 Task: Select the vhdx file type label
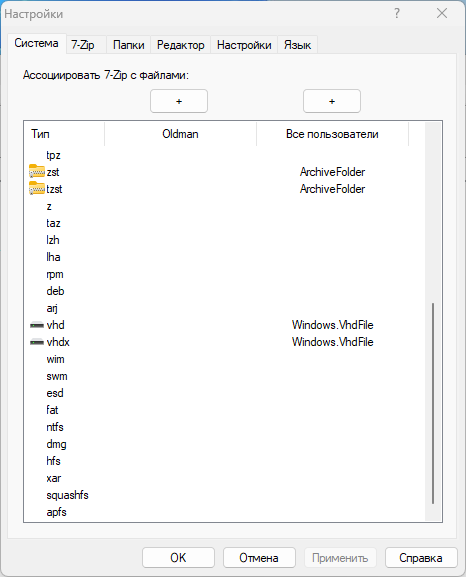pos(58,342)
